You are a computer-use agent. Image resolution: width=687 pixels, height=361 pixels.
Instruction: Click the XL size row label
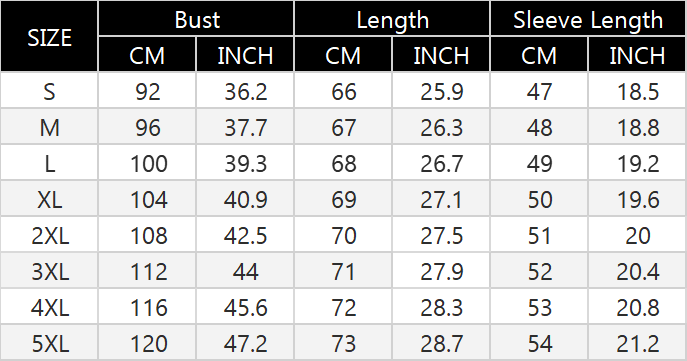pos(49,199)
